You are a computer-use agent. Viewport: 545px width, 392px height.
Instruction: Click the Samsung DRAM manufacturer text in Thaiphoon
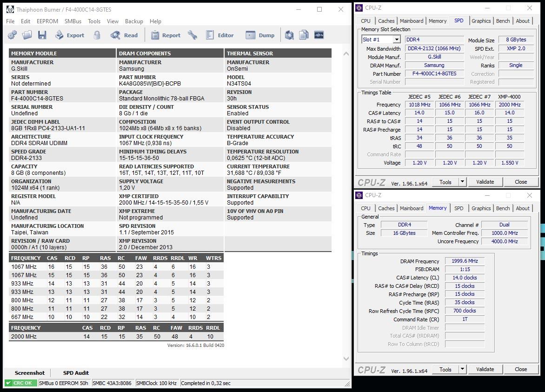click(x=132, y=68)
